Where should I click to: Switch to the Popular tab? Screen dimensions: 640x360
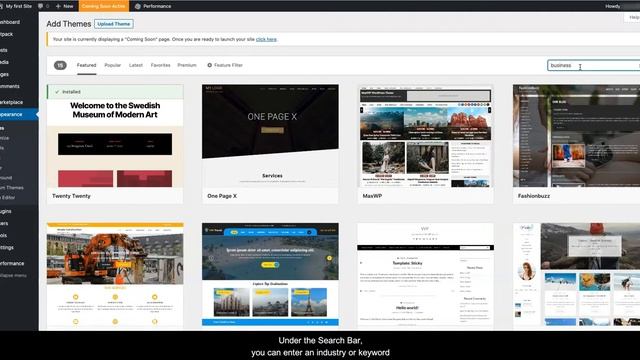pyautogui.click(x=113, y=65)
